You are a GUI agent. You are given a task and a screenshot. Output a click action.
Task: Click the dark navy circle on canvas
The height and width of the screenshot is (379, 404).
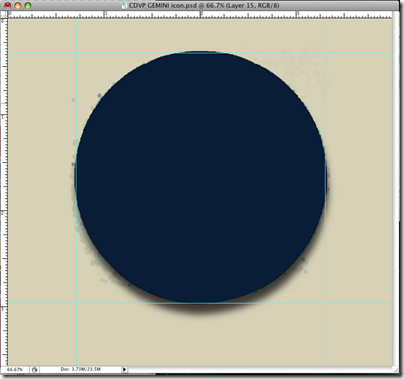coord(201,178)
